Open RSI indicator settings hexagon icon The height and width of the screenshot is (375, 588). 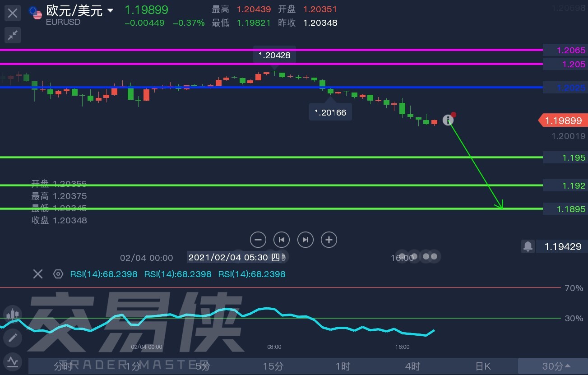(x=58, y=274)
